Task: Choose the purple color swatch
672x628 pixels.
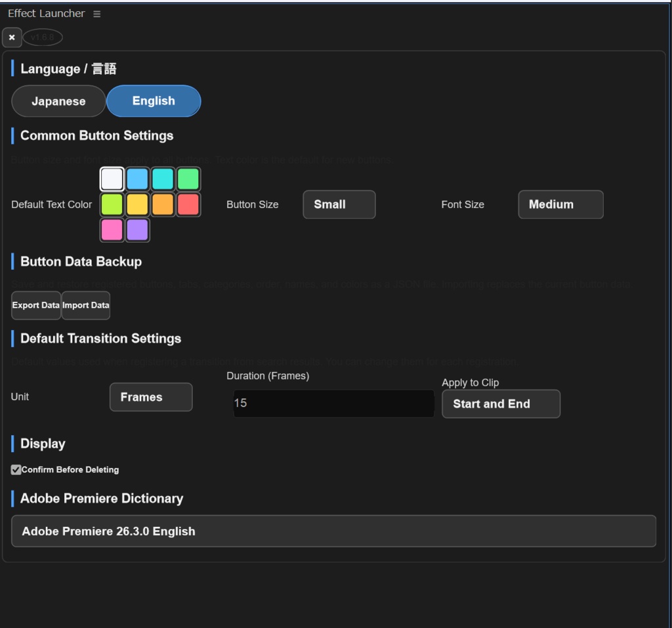Action: (x=138, y=230)
